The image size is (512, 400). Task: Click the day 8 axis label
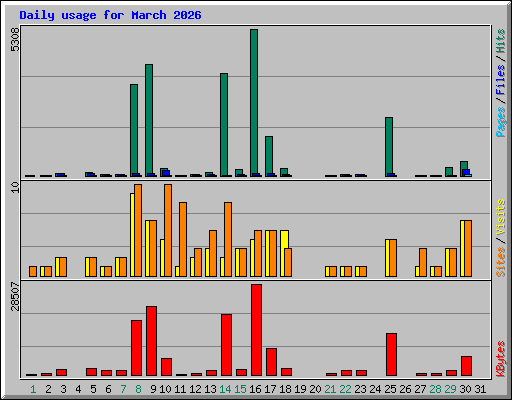tap(138, 389)
